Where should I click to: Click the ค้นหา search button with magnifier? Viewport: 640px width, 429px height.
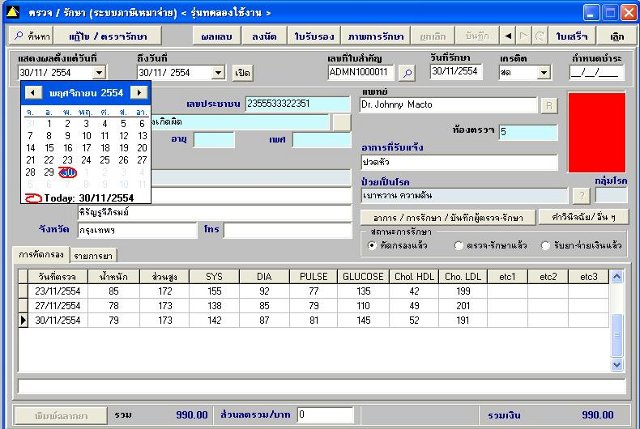coord(31,35)
